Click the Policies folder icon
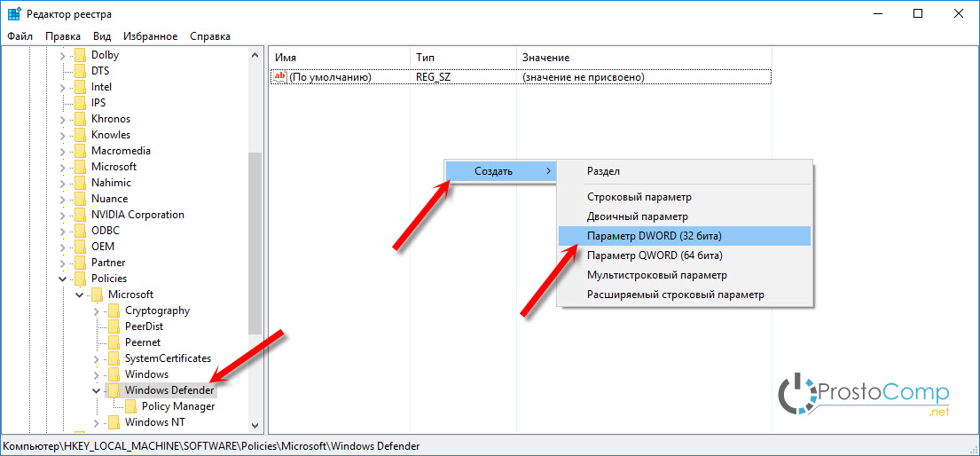The image size is (980, 456). [79, 279]
